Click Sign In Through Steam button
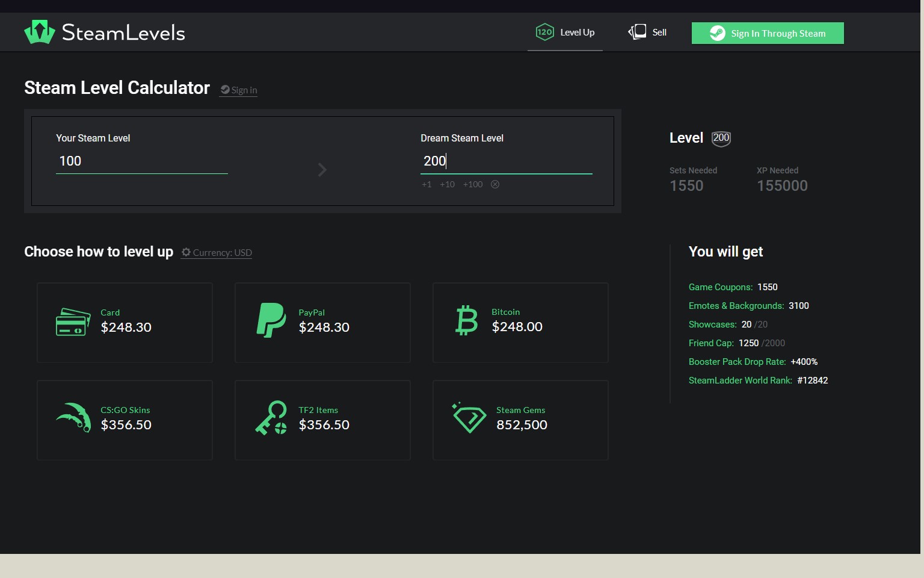 click(x=768, y=33)
